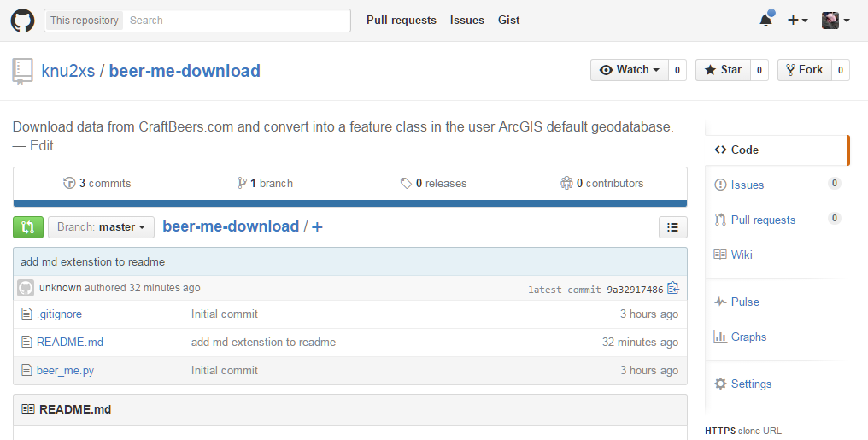Click the README.md file icon
The width and height of the screenshot is (868, 440).
(x=26, y=342)
